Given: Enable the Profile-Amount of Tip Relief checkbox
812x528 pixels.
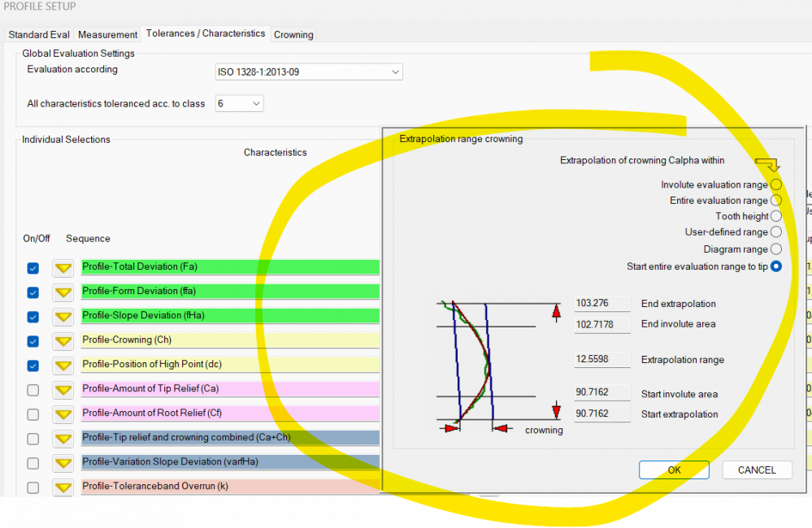Looking at the screenshot, I should [x=33, y=390].
